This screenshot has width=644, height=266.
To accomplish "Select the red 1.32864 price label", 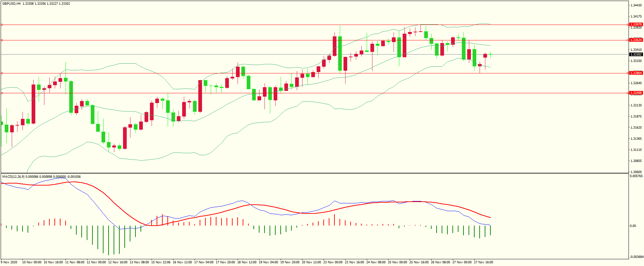I will (636, 73).
